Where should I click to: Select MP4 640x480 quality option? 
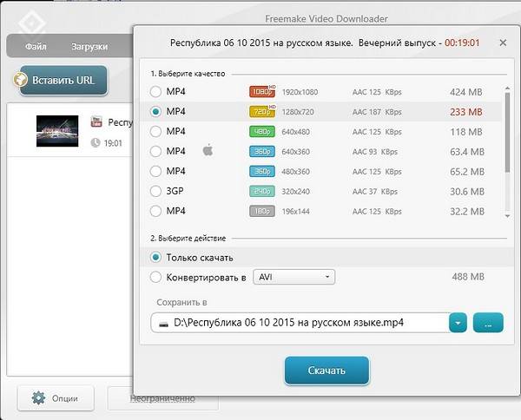pos(155,132)
